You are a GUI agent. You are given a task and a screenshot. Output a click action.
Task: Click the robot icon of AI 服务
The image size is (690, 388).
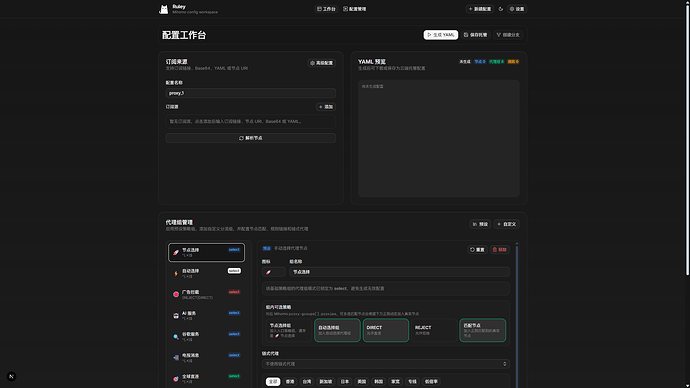pos(176,315)
